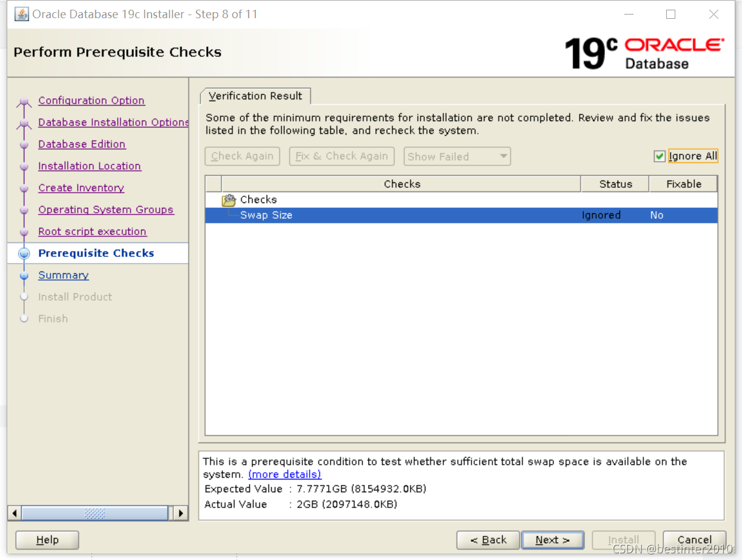Open the more details link
742x560 pixels.
click(x=285, y=474)
